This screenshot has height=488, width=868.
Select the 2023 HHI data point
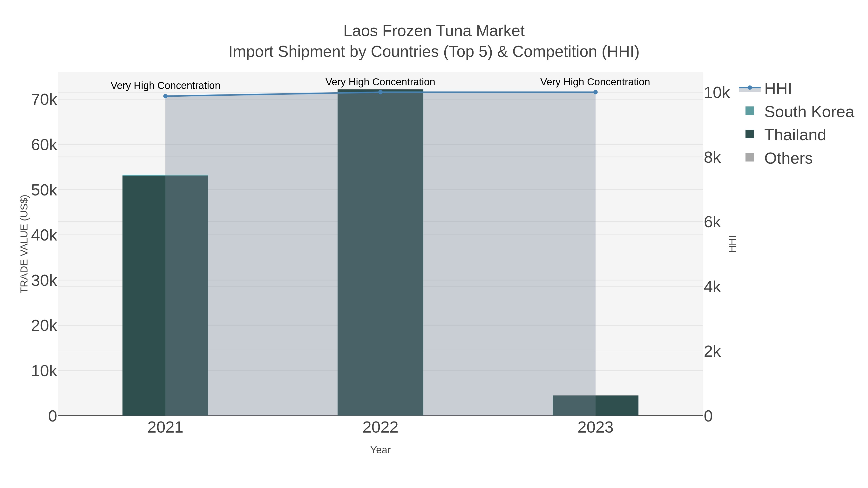(595, 92)
